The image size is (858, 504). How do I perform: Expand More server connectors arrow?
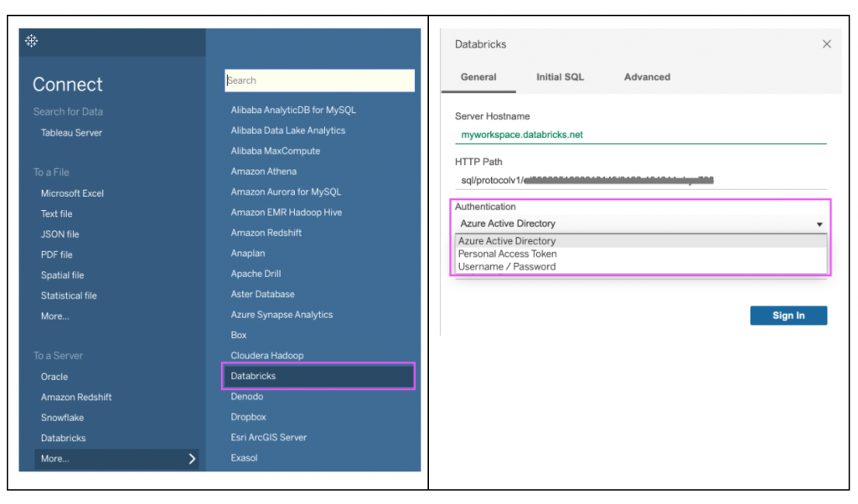(x=192, y=459)
